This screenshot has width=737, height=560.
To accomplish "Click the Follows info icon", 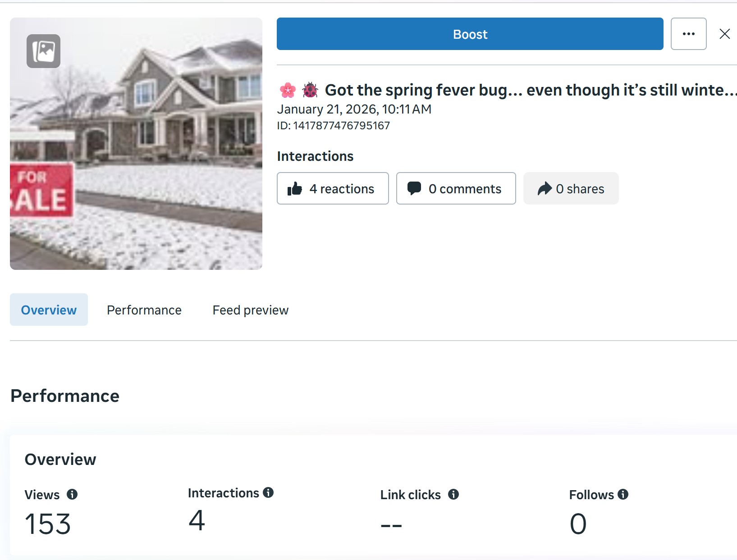I will [623, 494].
